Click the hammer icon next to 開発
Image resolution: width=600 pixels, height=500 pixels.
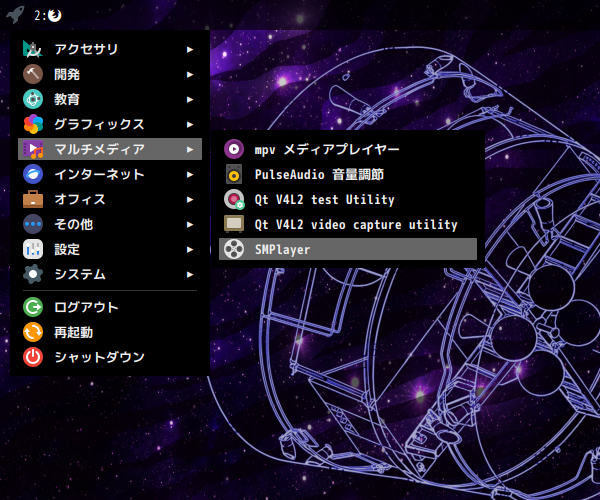click(33, 74)
